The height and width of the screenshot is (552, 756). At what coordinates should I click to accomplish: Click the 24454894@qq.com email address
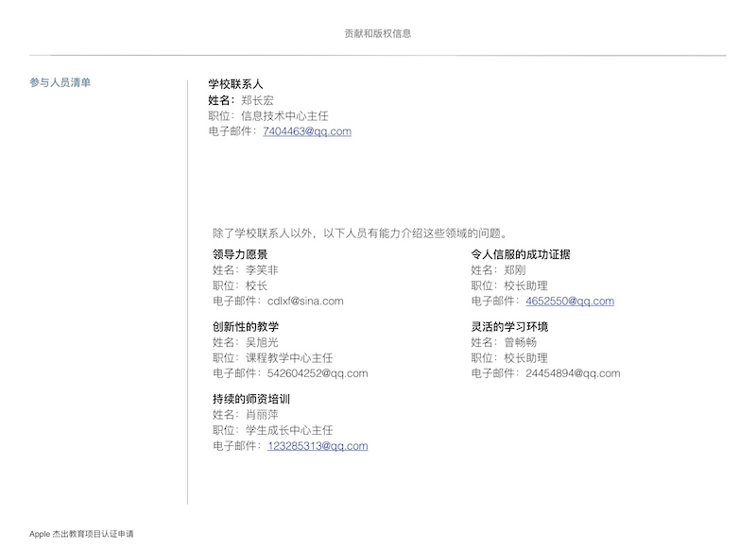(573, 373)
